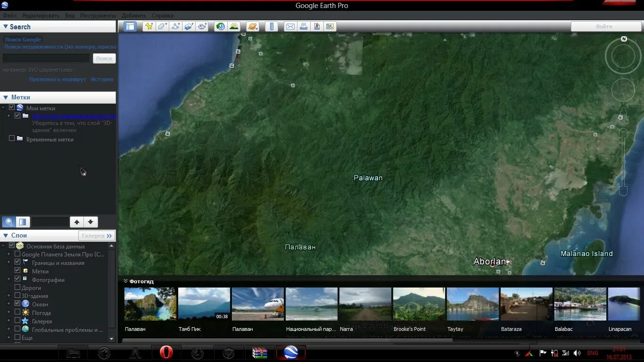The height and width of the screenshot is (362, 644).
Task: Show historical imagery with the clock icon
Action: (220, 26)
